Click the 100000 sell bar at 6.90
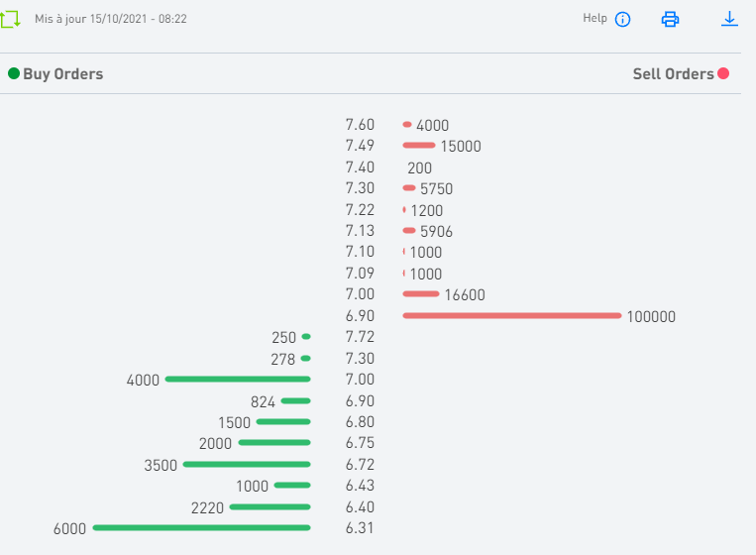756x555 pixels. [511, 316]
